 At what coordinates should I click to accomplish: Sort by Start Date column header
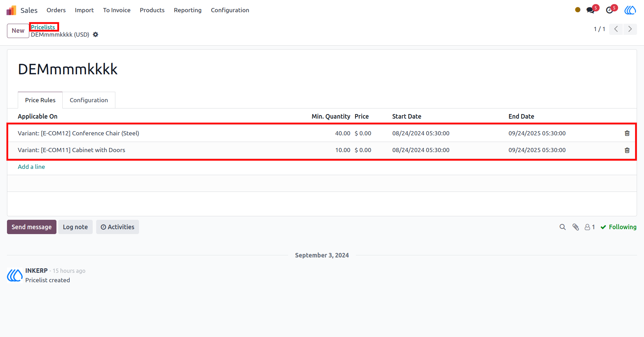pyautogui.click(x=407, y=117)
